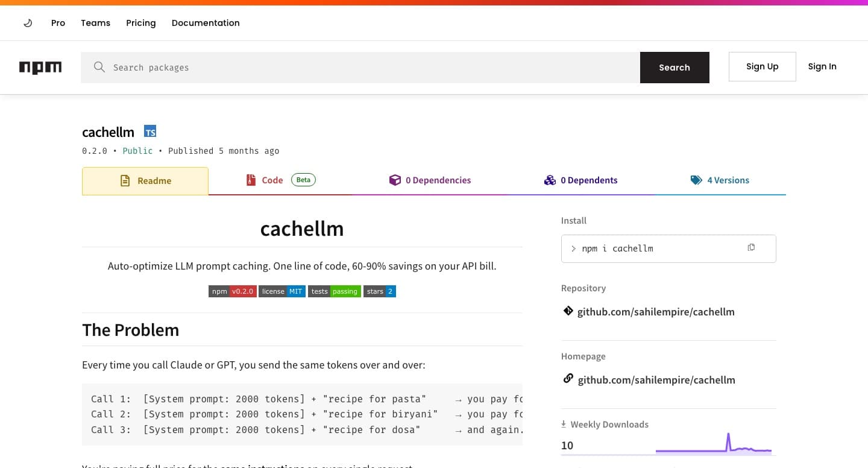Click the version number 0.2.0
868x468 pixels.
coord(95,151)
